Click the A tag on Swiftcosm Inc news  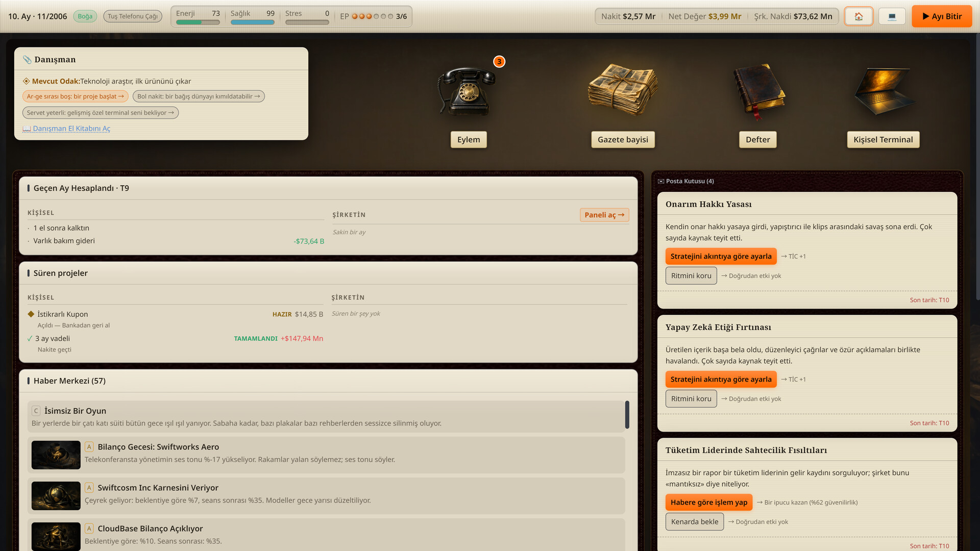click(x=89, y=488)
